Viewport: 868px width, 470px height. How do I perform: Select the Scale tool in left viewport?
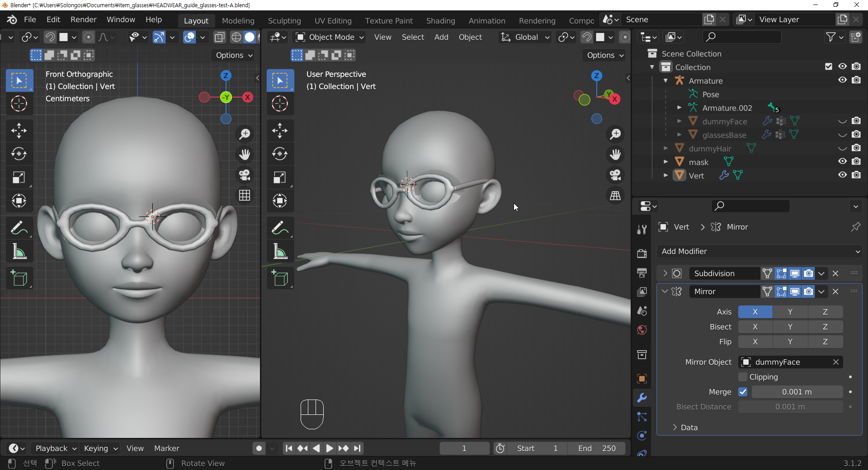click(x=19, y=178)
